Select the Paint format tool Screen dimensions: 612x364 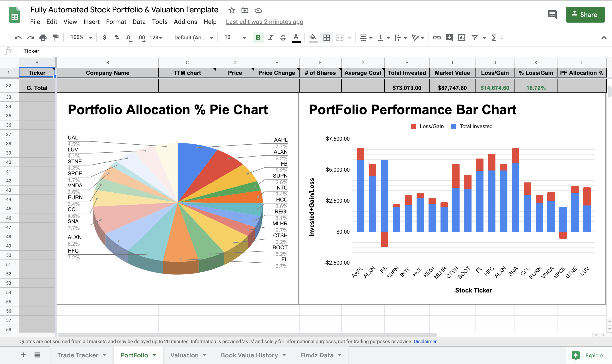click(x=56, y=37)
